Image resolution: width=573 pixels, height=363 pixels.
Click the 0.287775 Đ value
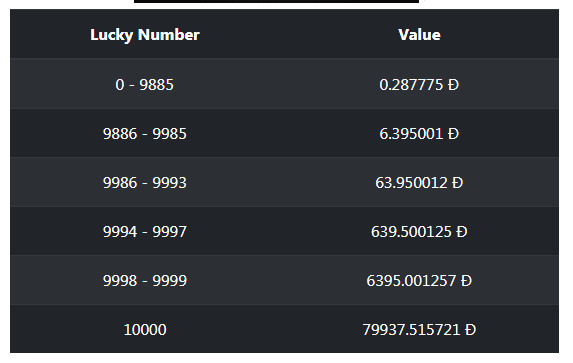419,84
